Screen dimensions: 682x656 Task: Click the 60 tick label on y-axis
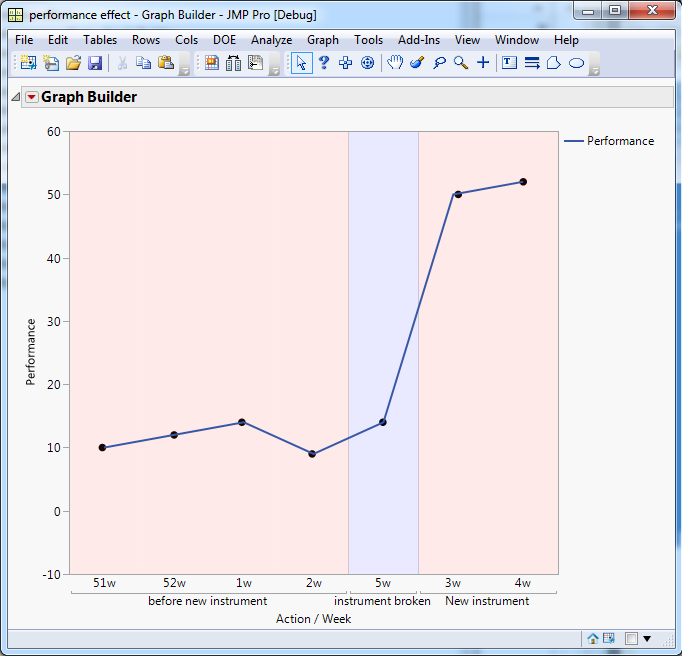coord(53,132)
